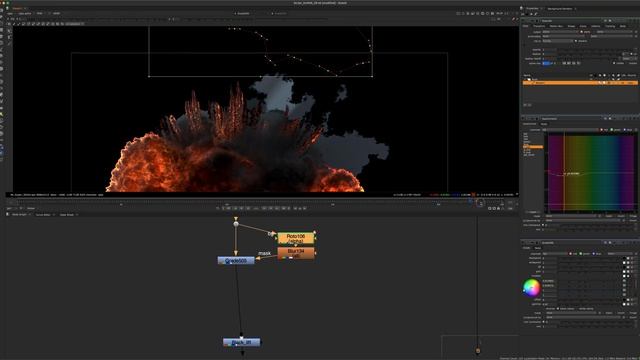Toggle the blue channel checkbox in HueCorrect
Image resolution: width=640 pixels, height=360 pixels.
[625, 130]
